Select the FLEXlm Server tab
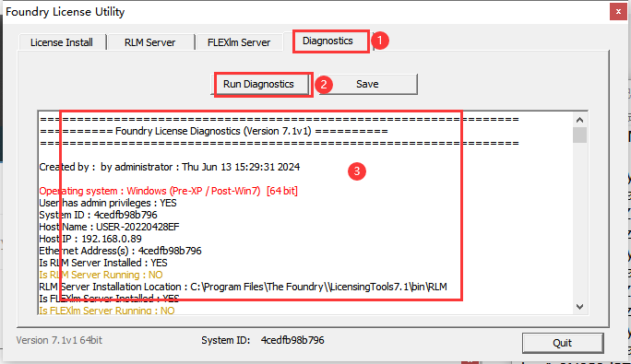The width and height of the screenshot is (631, 364). pyautogui.click(x=239, y=42)
